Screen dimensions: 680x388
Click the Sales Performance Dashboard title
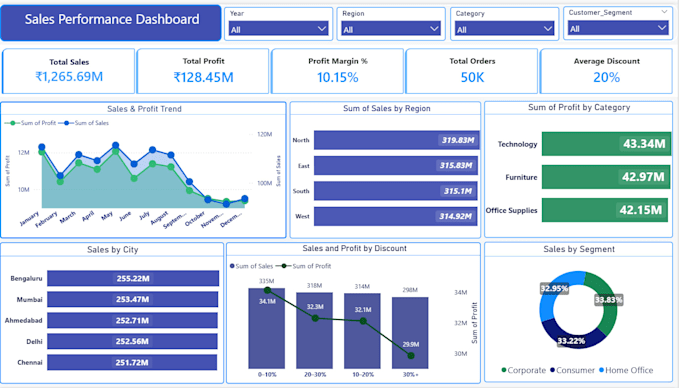pos(111,19)
